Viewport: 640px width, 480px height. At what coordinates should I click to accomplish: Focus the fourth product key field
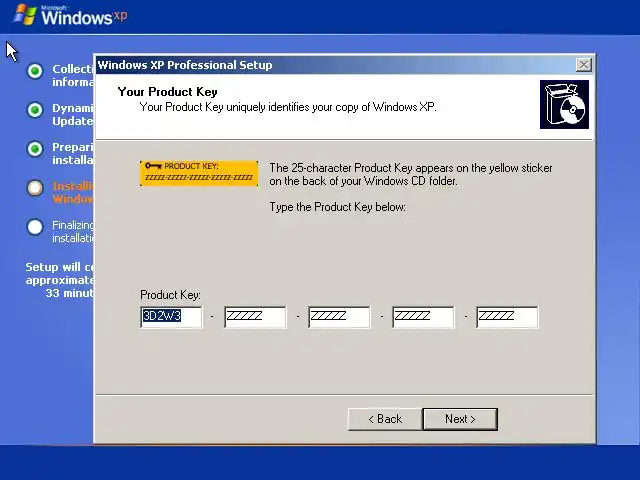(x=423, y=317)
